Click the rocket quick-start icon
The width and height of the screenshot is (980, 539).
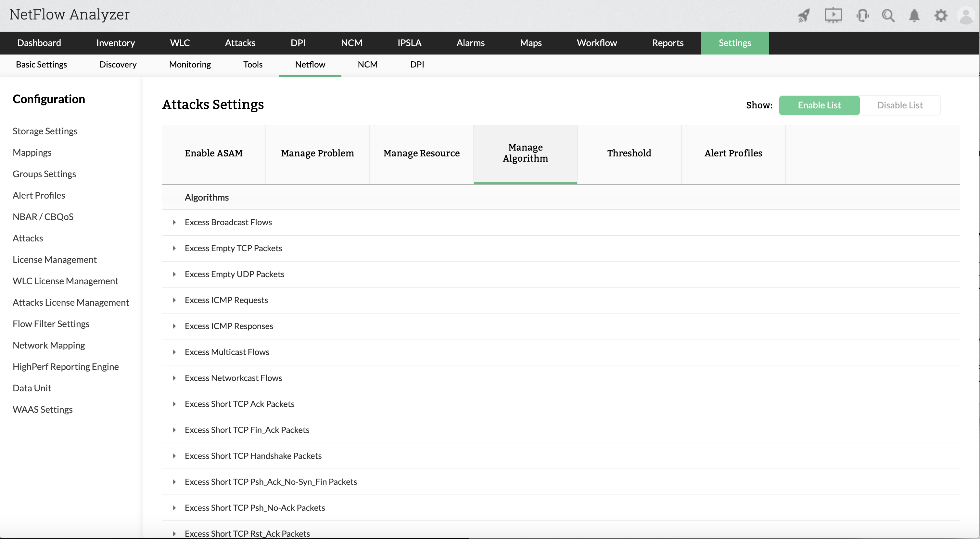(x=804, y=16)
